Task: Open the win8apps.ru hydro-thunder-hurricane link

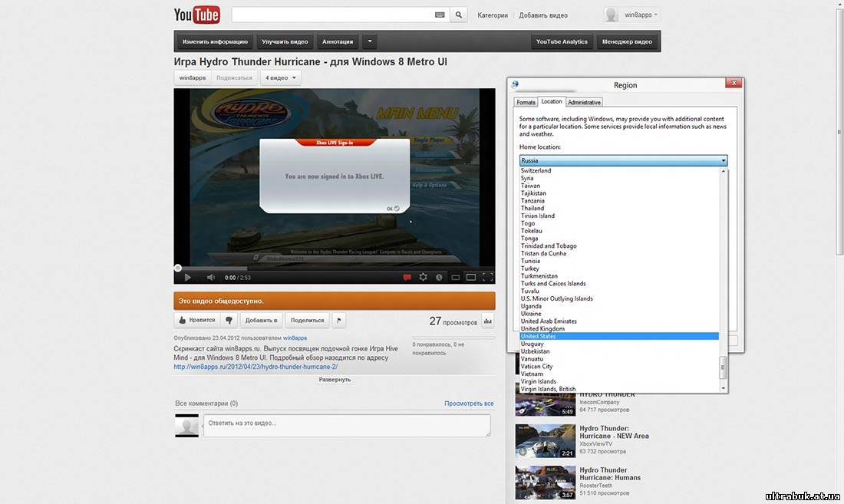Action: [x=256, y=367]
